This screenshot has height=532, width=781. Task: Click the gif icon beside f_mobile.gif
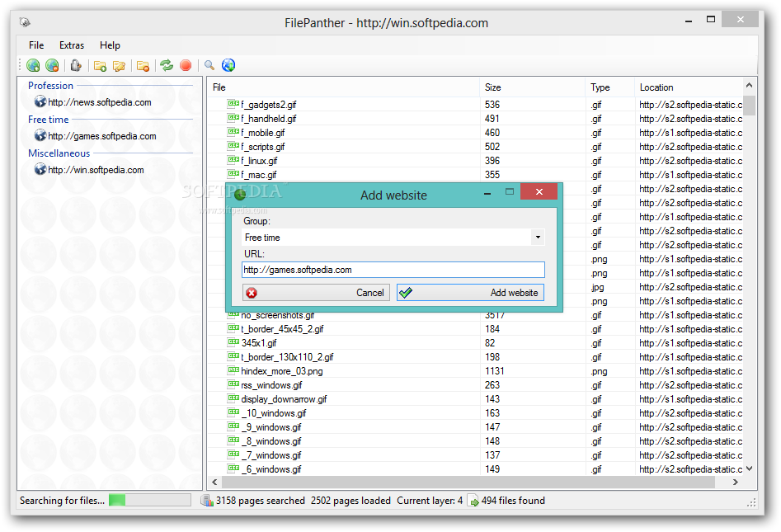tap(233, 131)
